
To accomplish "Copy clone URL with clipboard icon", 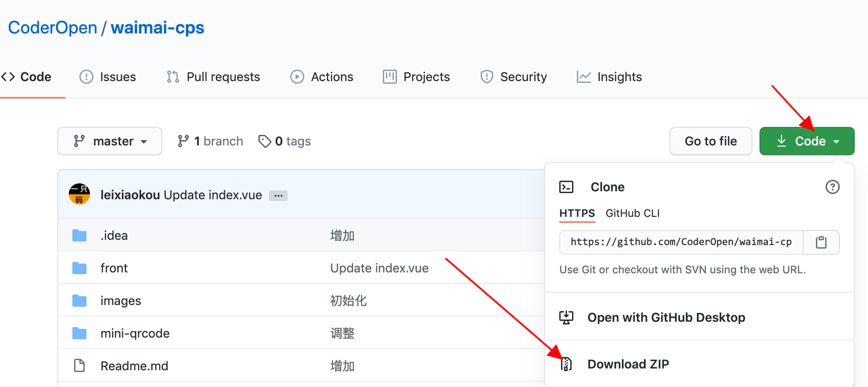I will 821,242.
